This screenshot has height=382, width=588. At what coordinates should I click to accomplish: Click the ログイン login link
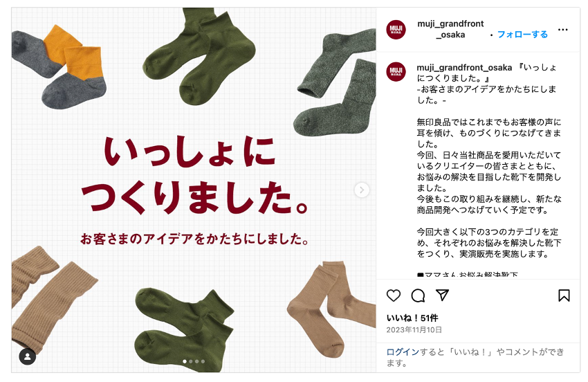[403, 352]
